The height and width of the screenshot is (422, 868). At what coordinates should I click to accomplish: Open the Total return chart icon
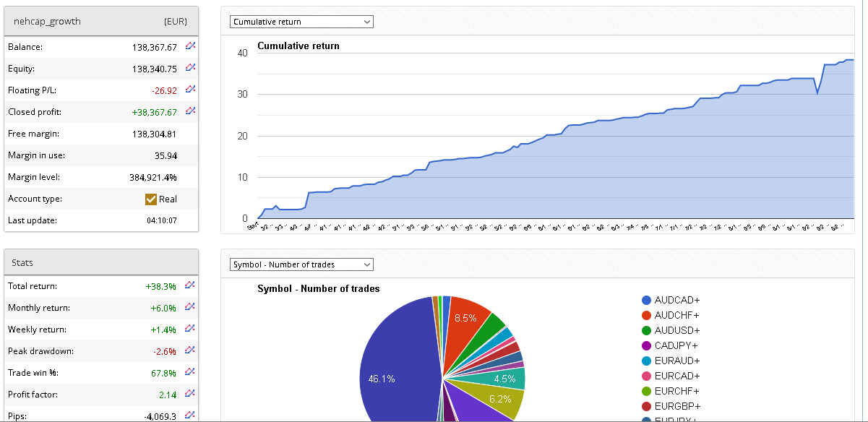tap(190, 285)
